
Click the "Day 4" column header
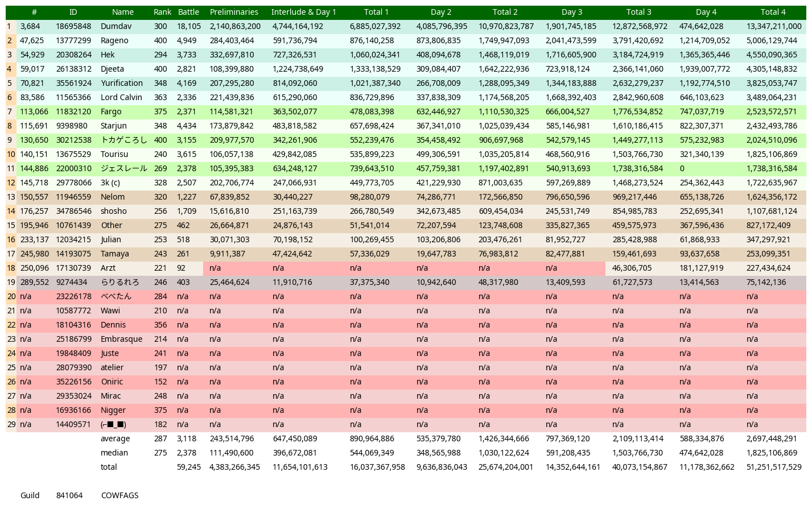pyautogui.click(x=706, y=12)
